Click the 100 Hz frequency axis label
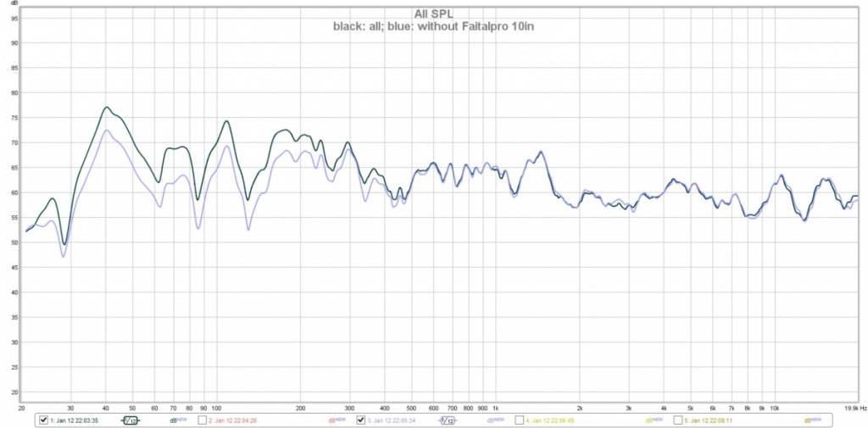 216,408
